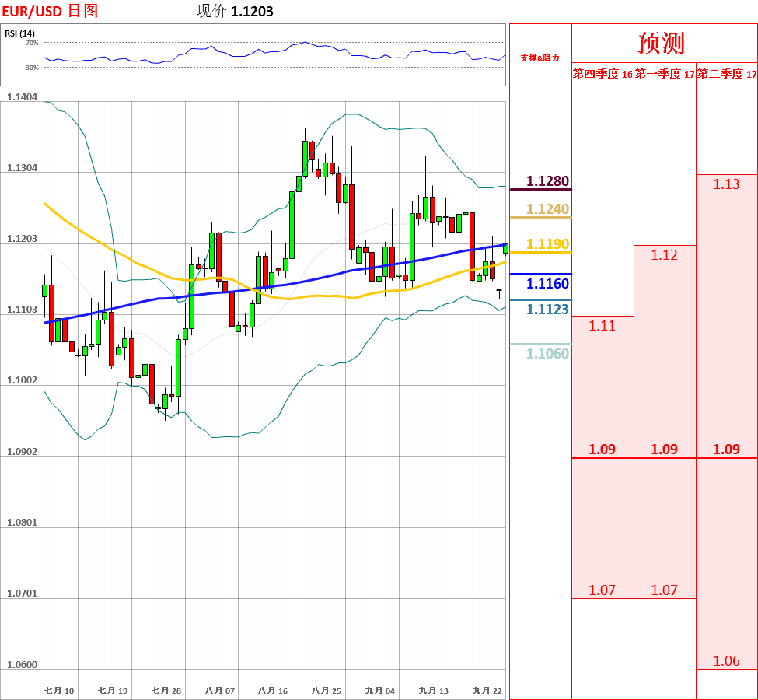Image resolution: width=758 pixels, height=700 pixels.
Task: Click the faded 1.1060 support level
Action: tap(547, 353)
